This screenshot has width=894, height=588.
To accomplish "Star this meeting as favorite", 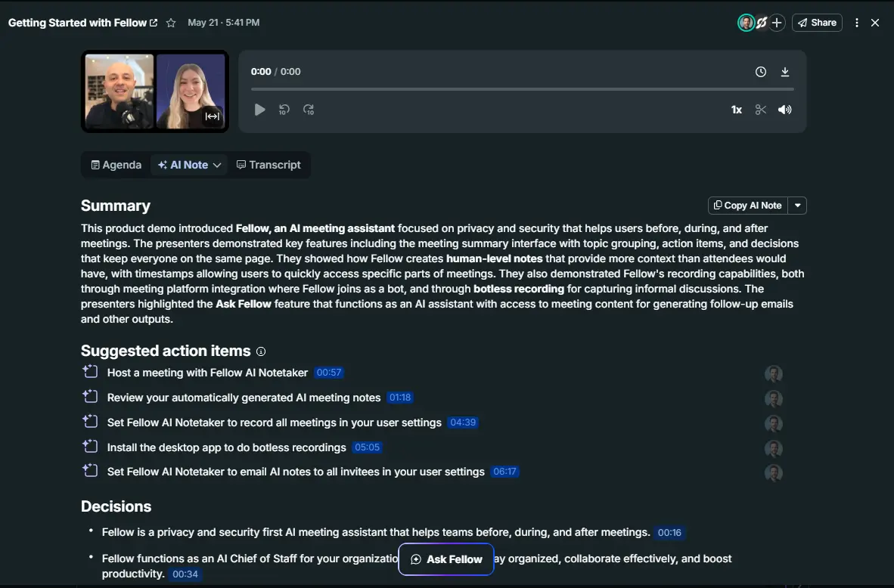I will (x=170, y=23).
